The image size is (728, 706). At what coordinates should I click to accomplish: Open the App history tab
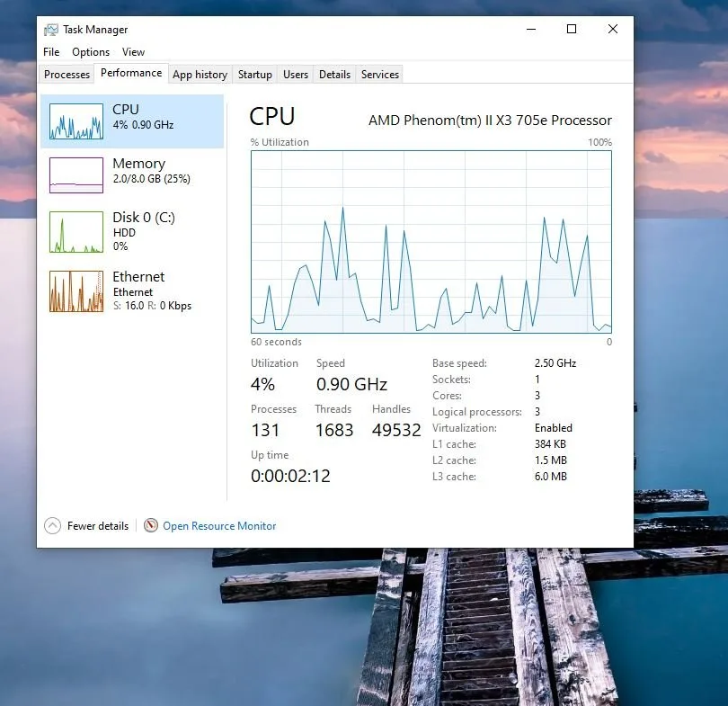point(200,75)
